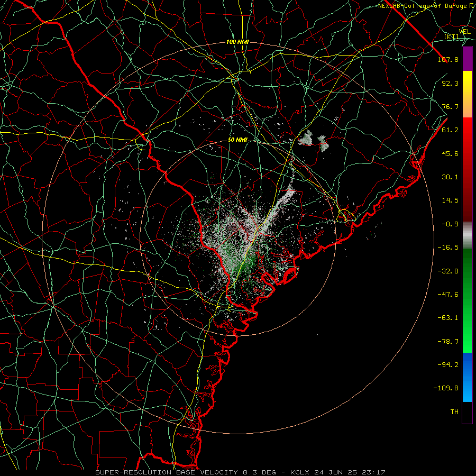Pick the black TH segment of the color bar
Viewport: 476px width, 476px height.
[467, 412]
